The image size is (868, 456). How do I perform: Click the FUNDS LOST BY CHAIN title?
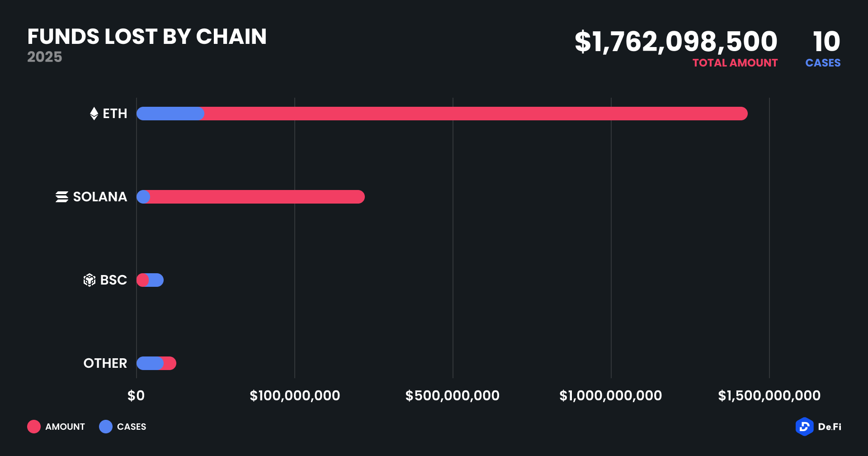click(147, 37)
